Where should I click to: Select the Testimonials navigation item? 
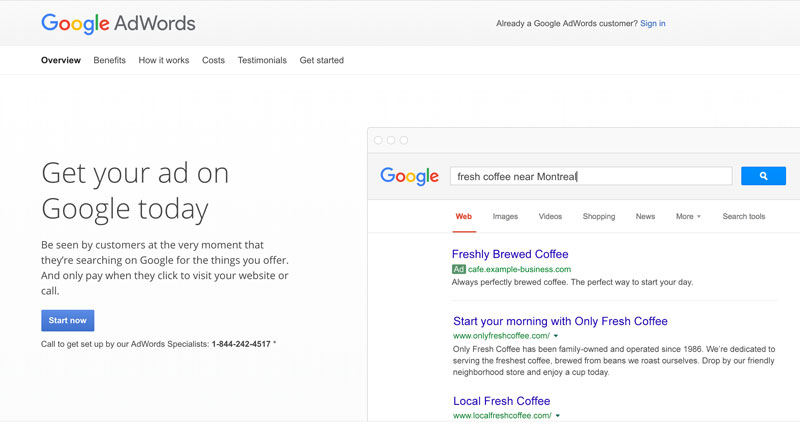pyautogui.click(x=262, y=60)
